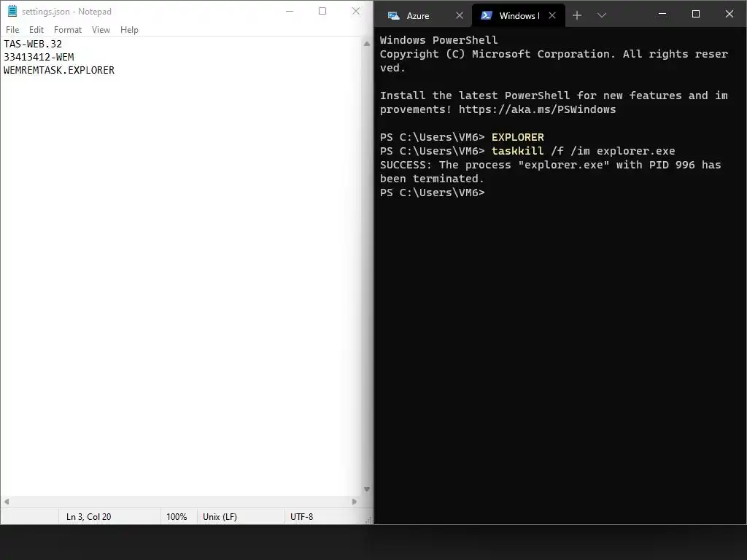This screenshot has height=560, width=747.
Task: Close the Azure tab
Action: click(460, 16)
